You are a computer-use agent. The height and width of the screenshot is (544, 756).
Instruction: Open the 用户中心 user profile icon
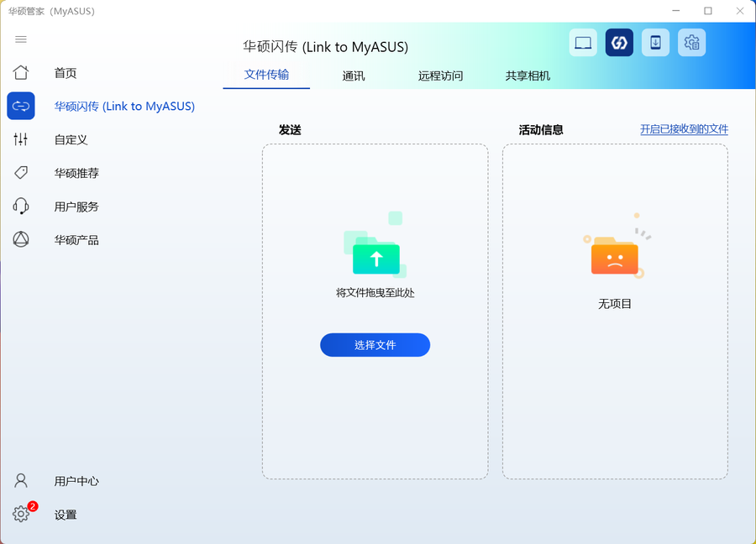click(21, 480)
